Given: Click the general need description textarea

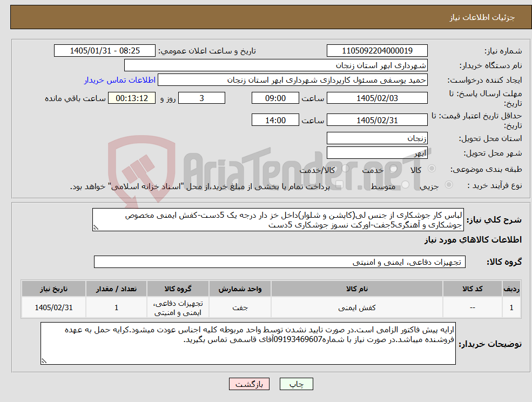Looking at the screenshot, I should tap(278, 220).
